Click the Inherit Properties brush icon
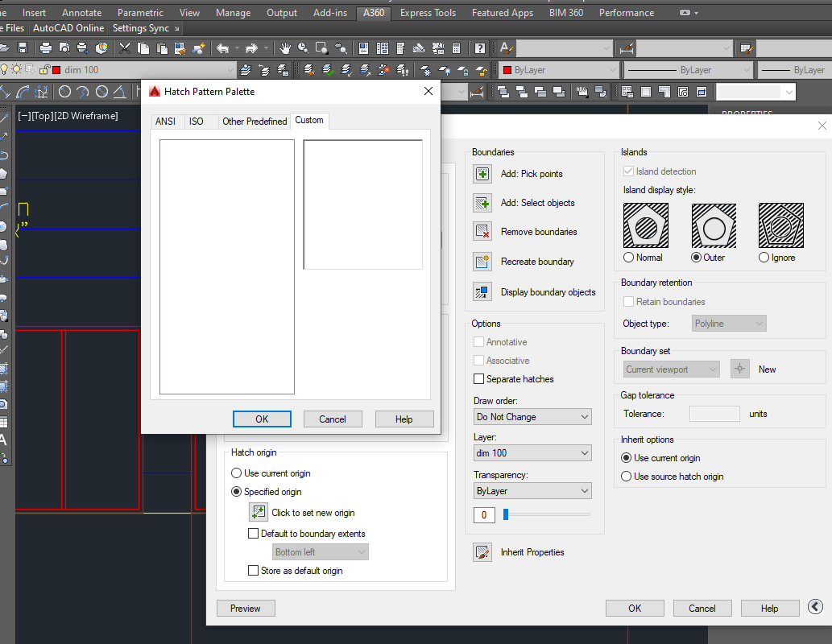The width and height of the screenshot is (832, 644). [482, 552]
